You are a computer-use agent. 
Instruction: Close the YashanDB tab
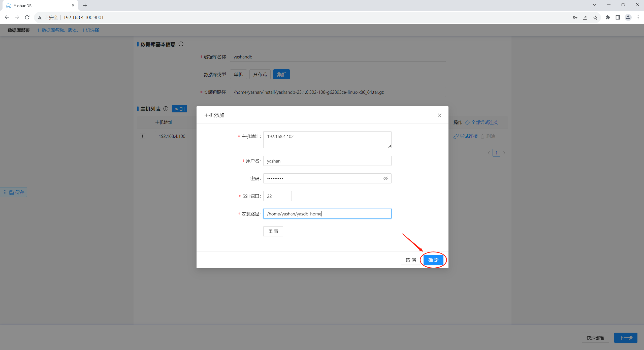[73, 5]
